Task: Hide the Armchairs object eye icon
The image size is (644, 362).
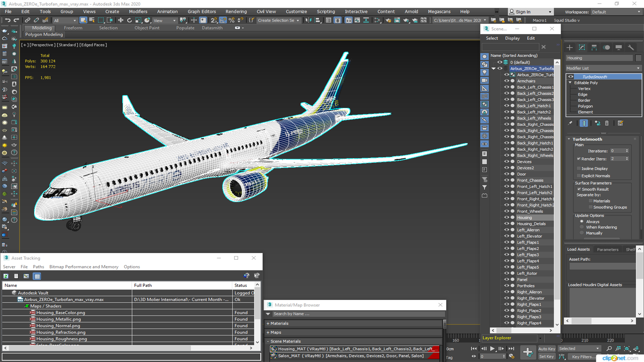Action: point(506,81)
